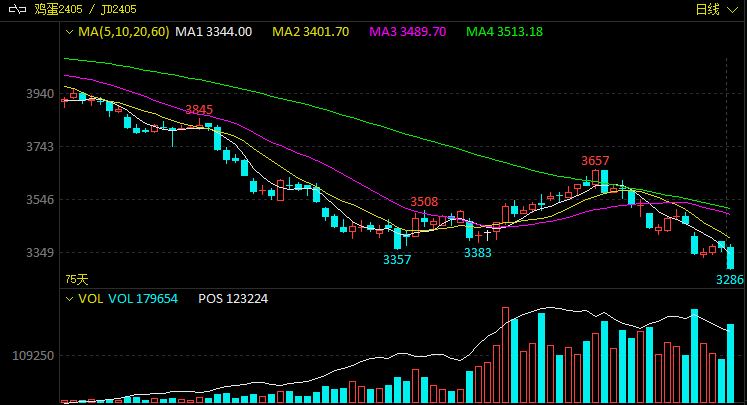The width and height of the screenshot is (747, 405).
Task: Click the 3357 low price marker
Action: (x=397, y=260)
